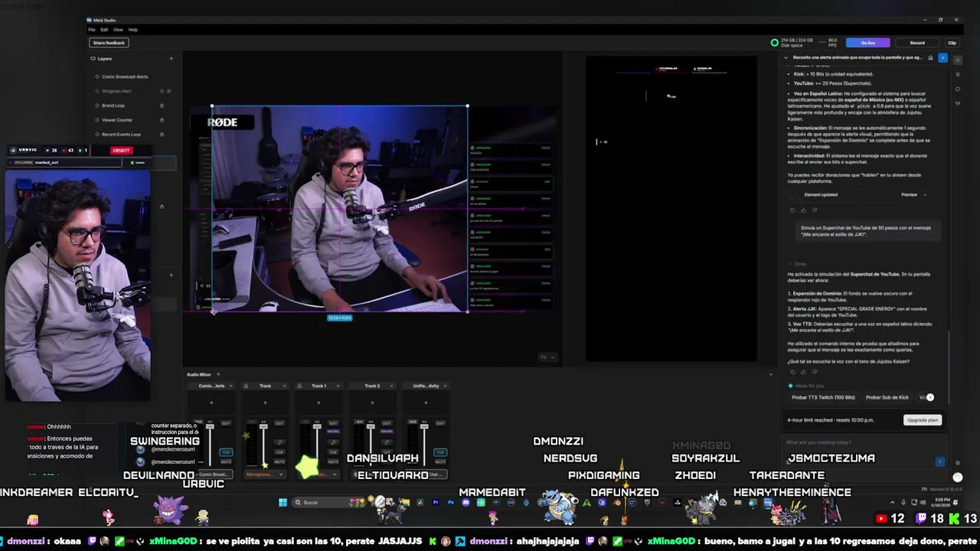980x551 pixels.
Task: Thumbs up the last AI response
Action: click(804, 372)
